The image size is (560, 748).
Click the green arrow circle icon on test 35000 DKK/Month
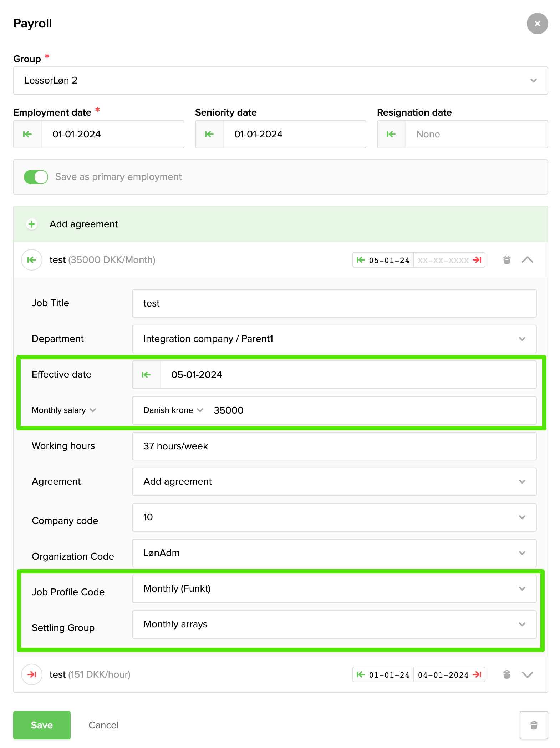(32, 260)
